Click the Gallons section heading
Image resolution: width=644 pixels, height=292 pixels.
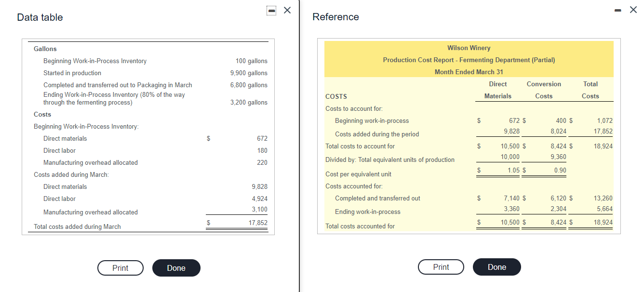pyautogui.click(x=44, y=49)
